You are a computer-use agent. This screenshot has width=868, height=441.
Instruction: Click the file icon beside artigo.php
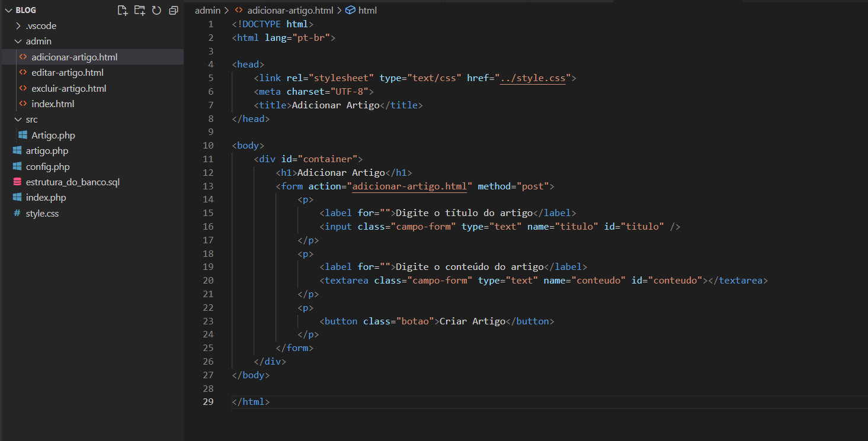point(17,151)
